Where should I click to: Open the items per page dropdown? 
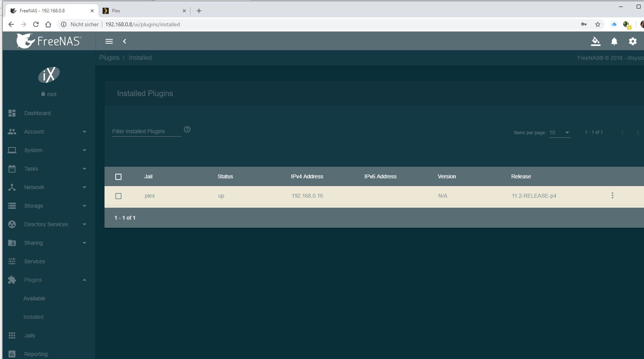560,132
